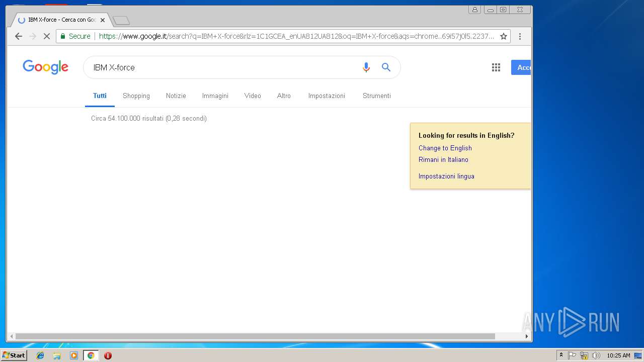The image size is (644, 362).
Task: Open the Windows Start menu
Action: coord(14,355)
